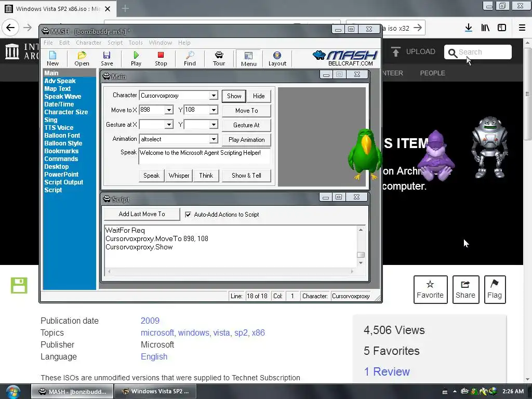The height and width of the screenshot is (399, 532).
Task: Expand the Character dropdown
Action: click(x=214, y=96)
